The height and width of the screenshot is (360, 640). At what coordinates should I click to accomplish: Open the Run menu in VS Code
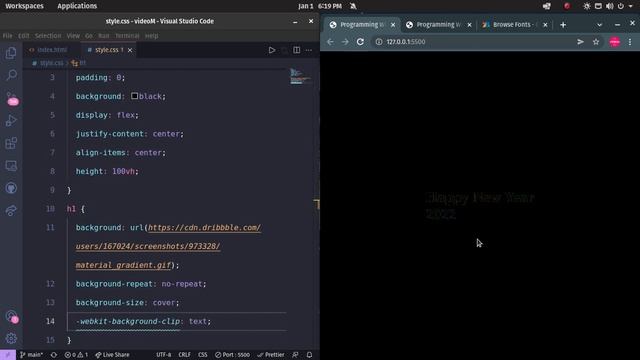point(104,36)
